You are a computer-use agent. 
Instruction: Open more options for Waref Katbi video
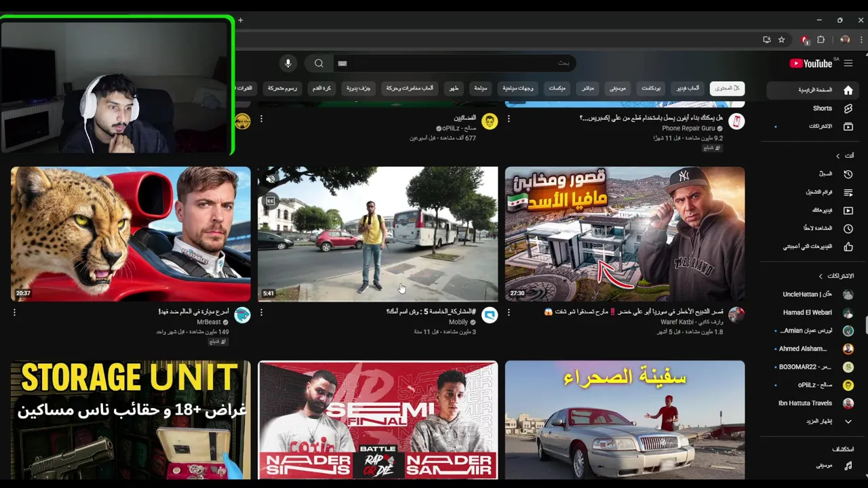click(509, 312)
